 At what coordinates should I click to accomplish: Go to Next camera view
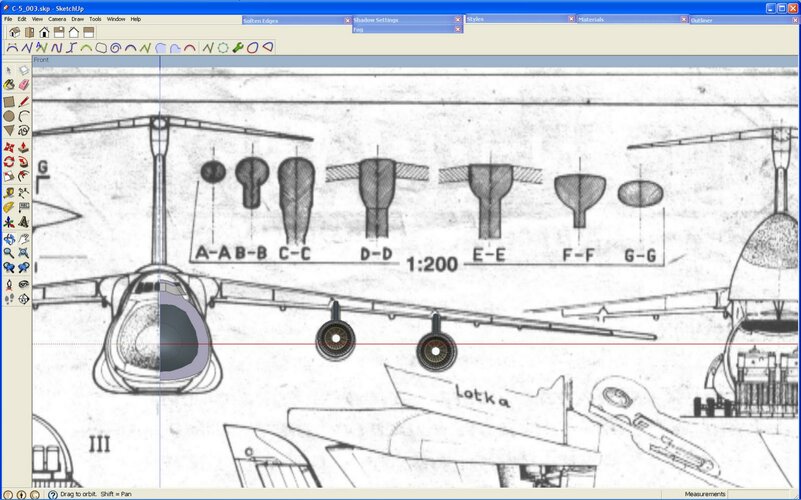(23, 267)
